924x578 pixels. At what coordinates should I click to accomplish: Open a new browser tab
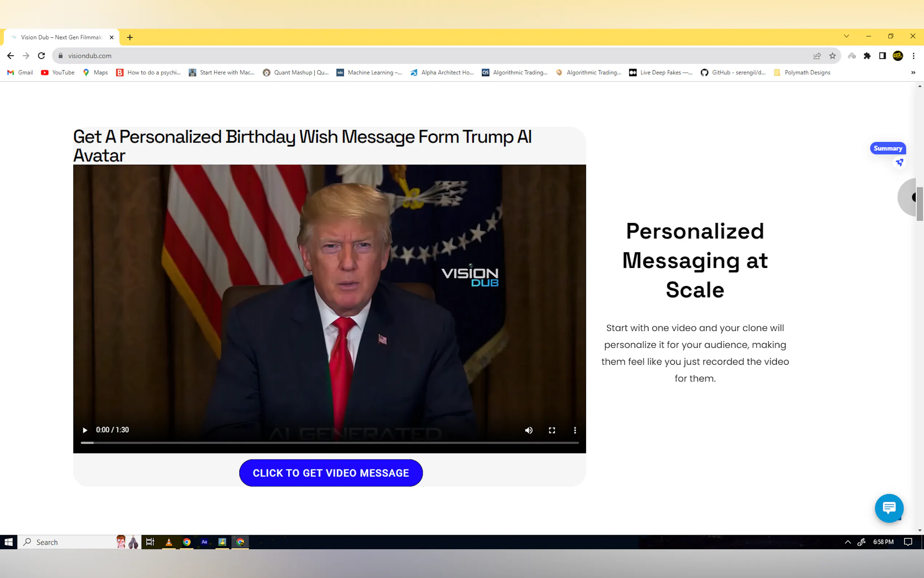point(130,37)
